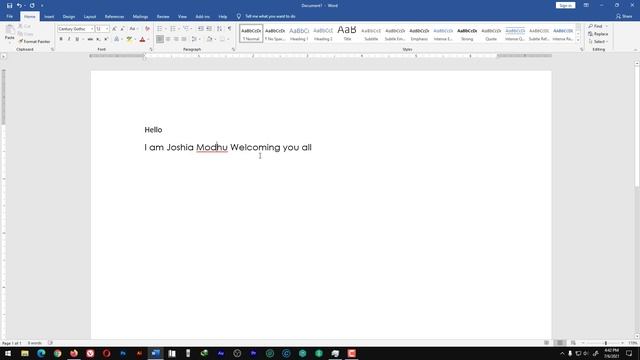The image size is (640, 360).
Task: Open Select dropdown in Editing
Action: pos(598,42)
